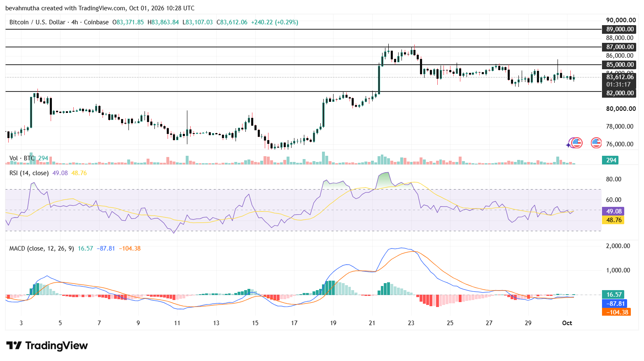Click the 80.00 label on the RSI scale
Screen dimensions: 644x361
click(x=614, y=179)
